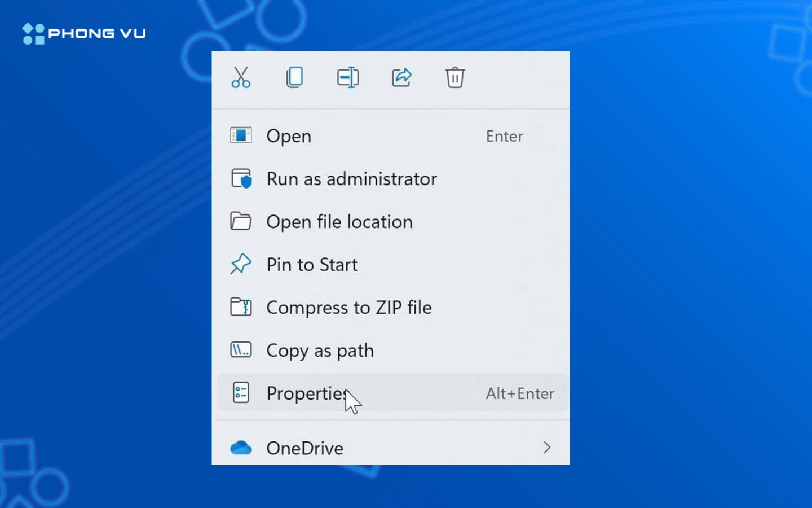Choose the Pin to Start text

pyautogui.click(x=312, y=265)
